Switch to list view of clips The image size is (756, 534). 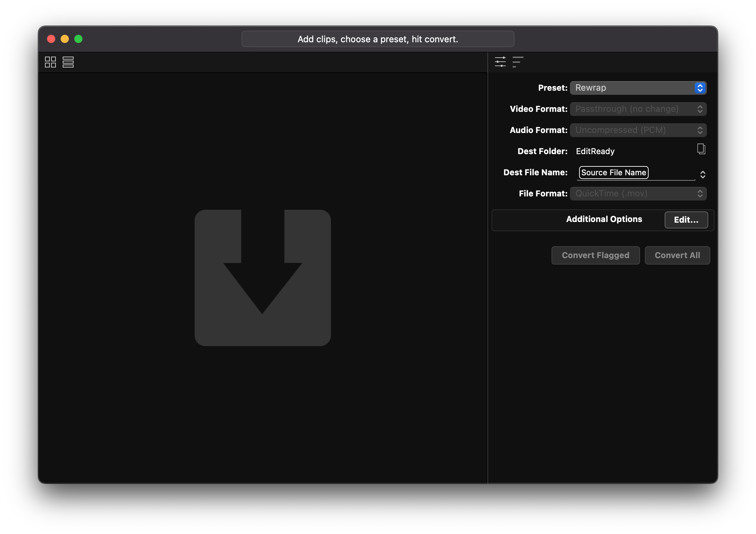pos(68,62)
